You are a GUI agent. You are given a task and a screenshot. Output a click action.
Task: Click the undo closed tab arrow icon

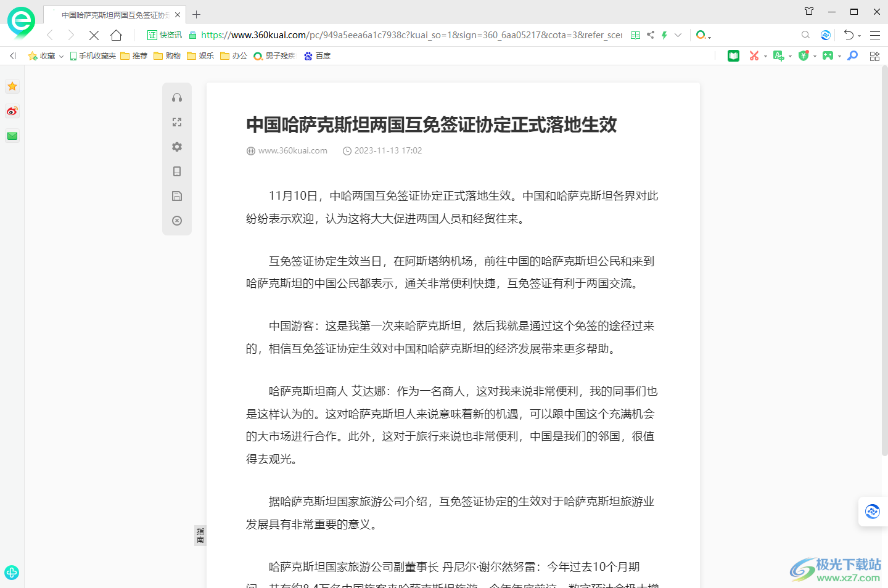point(849,35)
